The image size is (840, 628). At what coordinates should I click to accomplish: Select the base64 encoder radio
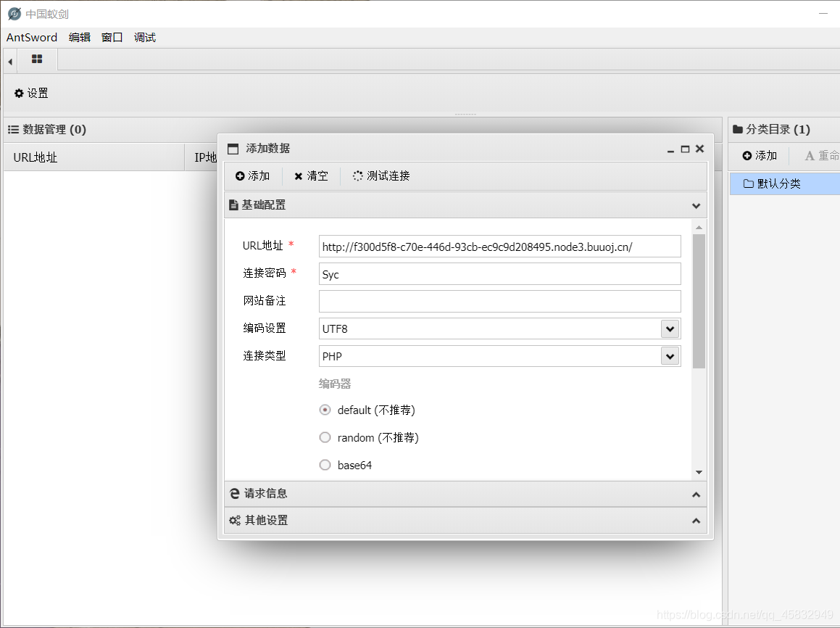coord(325,465)
